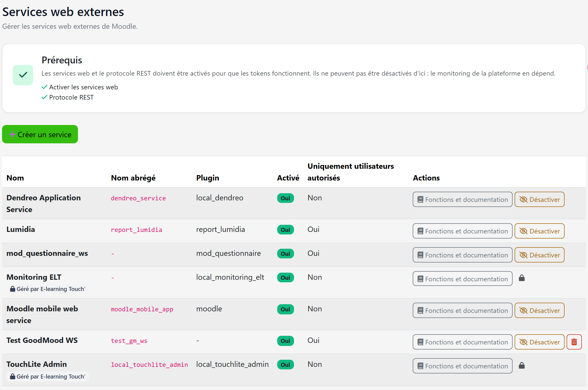Click the Plugin column header
The image size is (588, 390).
[208, 178]
